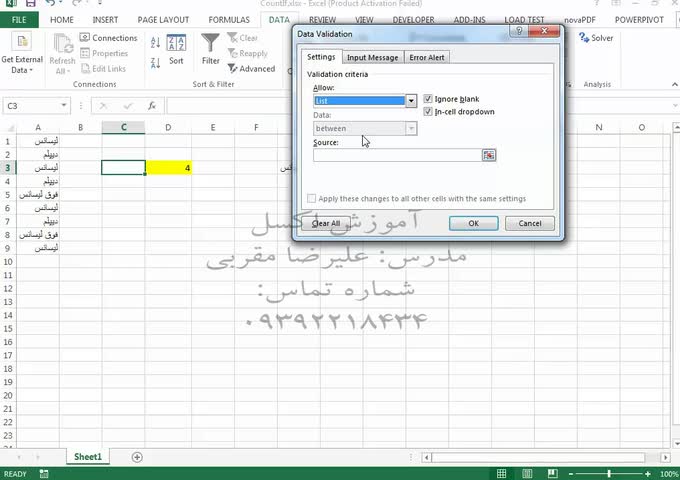This screenshot has height=480, width=680.
Task: Click Cancel in Data Validation dialog
Action: [530, 223]
